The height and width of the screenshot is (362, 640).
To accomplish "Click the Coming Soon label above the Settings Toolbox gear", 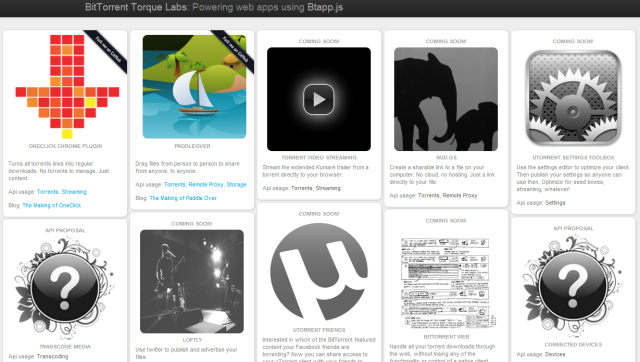I will coord(573,41).
